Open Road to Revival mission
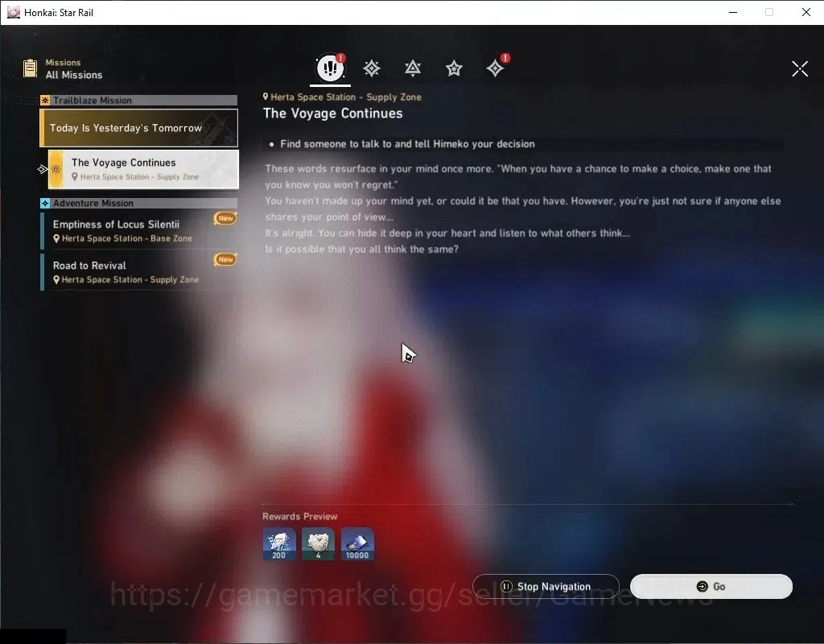 pyautogui.click(x=139, y=272)
